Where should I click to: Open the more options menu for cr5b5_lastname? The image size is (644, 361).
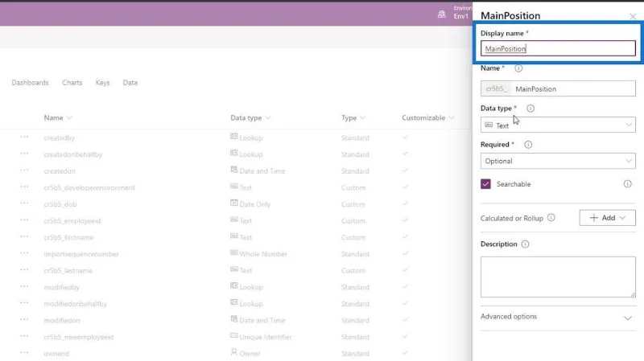pos(24,270)
